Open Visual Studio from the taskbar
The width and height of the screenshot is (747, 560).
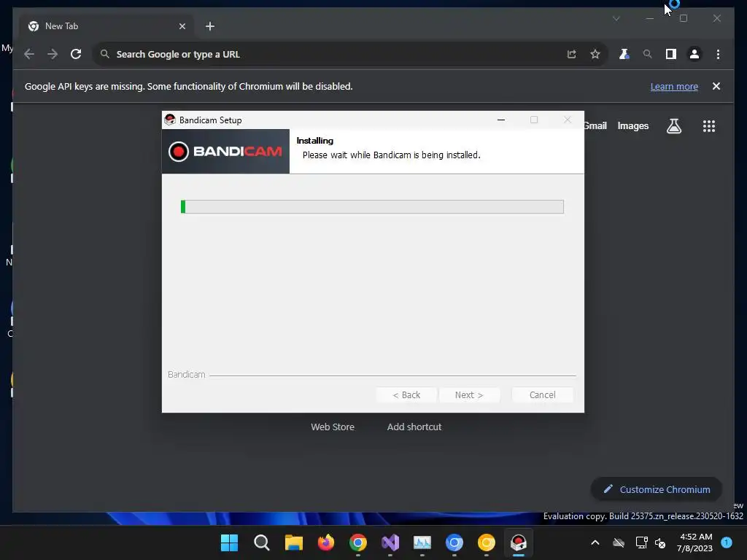(390, 542)
